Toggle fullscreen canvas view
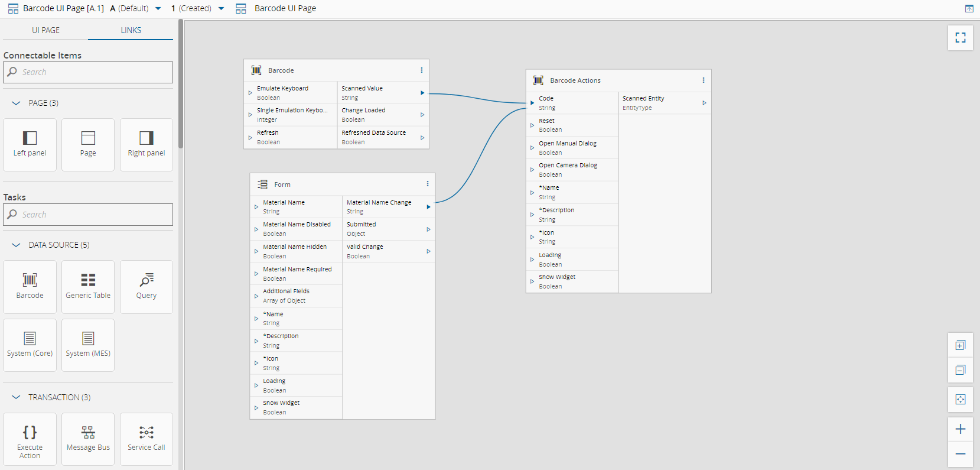 [x=960, y=38]
